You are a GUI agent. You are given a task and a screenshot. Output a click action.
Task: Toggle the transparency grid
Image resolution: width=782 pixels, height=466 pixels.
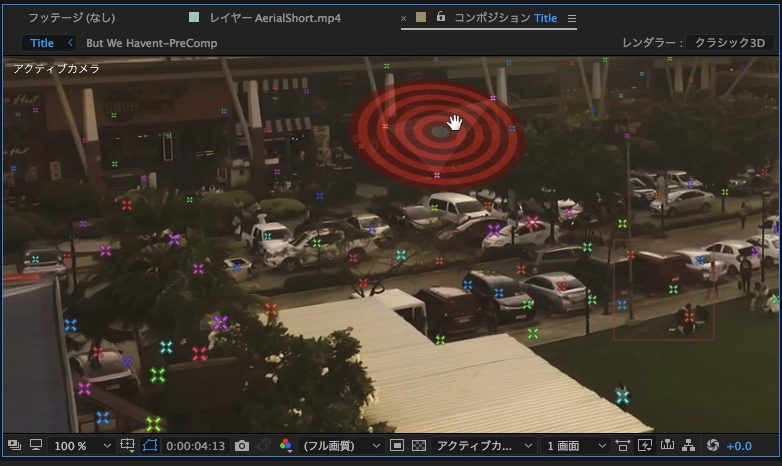click(x=419, y=445)
